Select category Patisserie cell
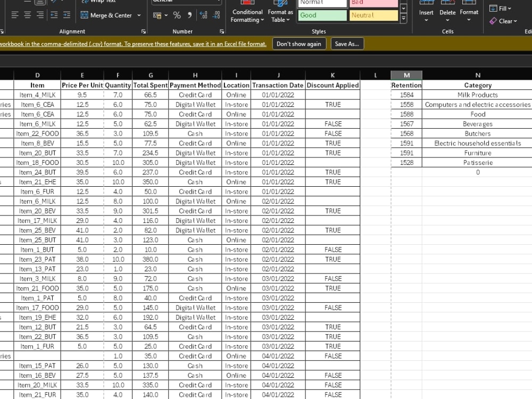Image resolution: width=532 pixels, height=399 pixels. pyautogui.click(x=477, y=162)
